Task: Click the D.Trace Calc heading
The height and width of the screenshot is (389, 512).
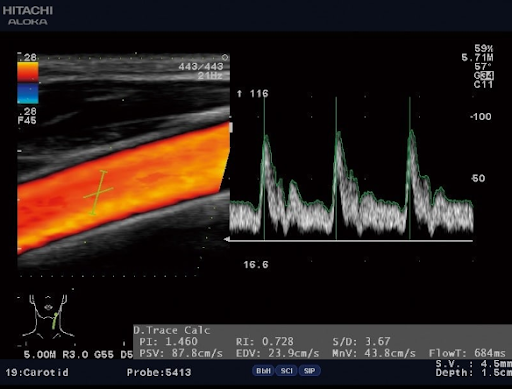Action: [172, 330]
